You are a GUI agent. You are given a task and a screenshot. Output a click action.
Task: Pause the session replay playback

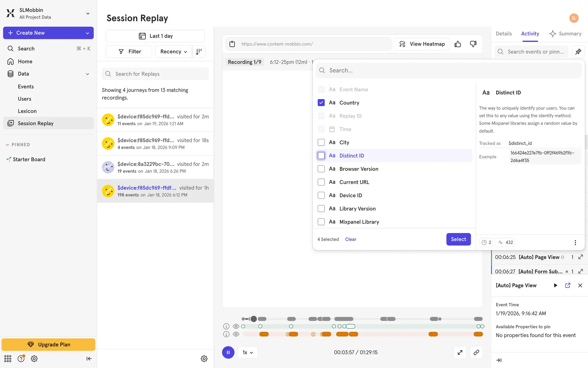228,352
